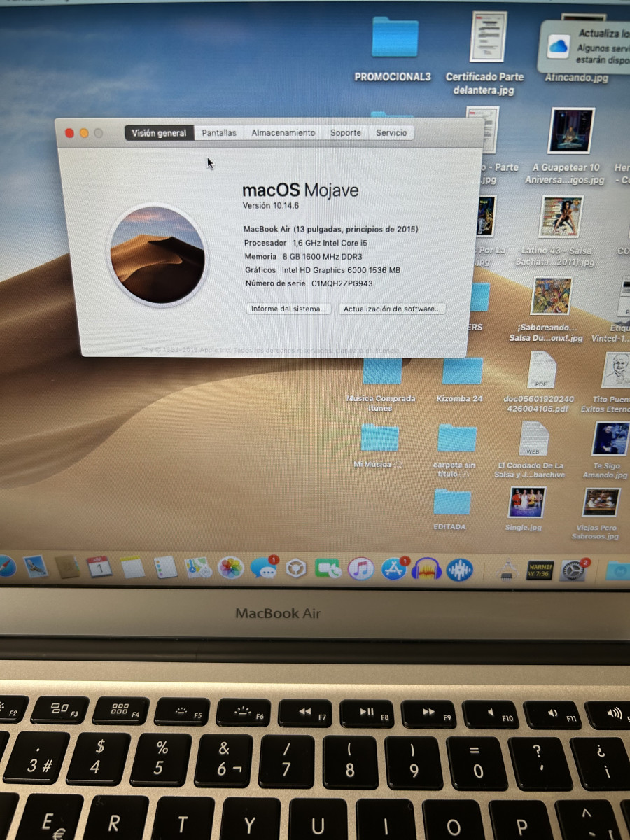Open iTunes from the dock

point(361,569)
